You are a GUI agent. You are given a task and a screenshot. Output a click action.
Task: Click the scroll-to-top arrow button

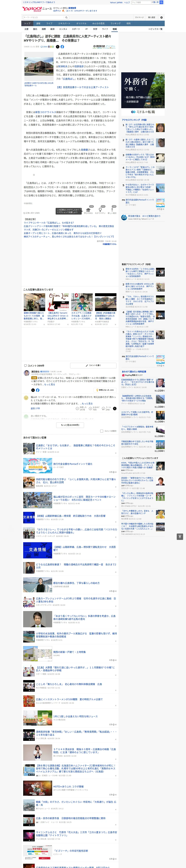coord(180,537)
